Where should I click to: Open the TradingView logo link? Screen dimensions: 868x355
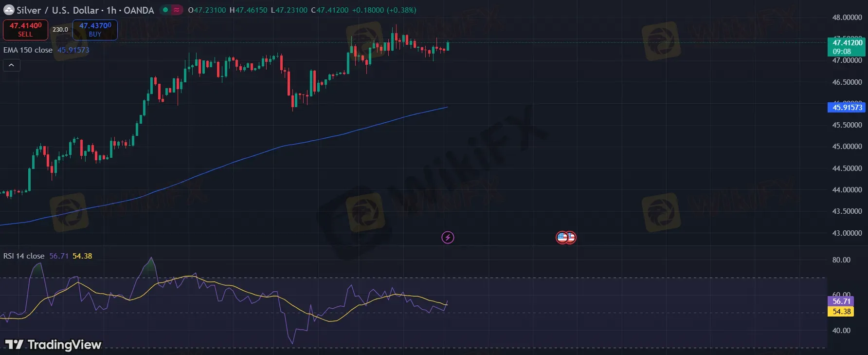[53, 345]
